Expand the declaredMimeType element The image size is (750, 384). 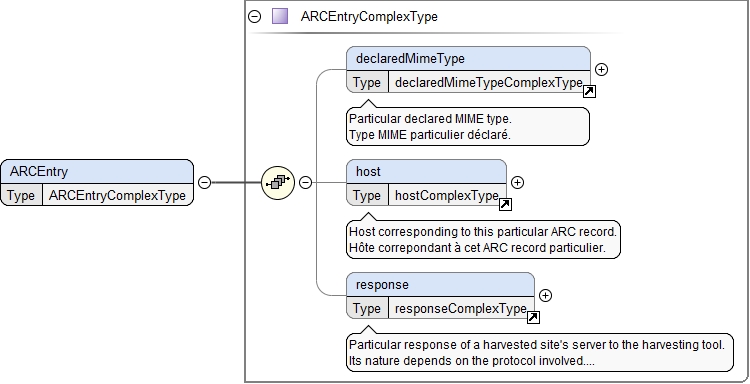pos(601,69)
